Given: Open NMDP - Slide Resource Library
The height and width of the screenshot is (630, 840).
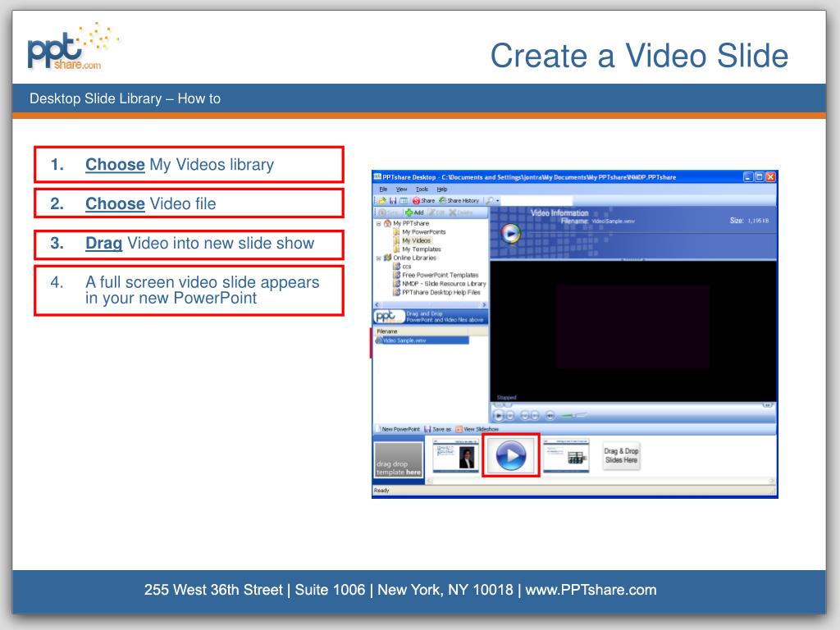Looking at the screenshot, I should [440, 283].
